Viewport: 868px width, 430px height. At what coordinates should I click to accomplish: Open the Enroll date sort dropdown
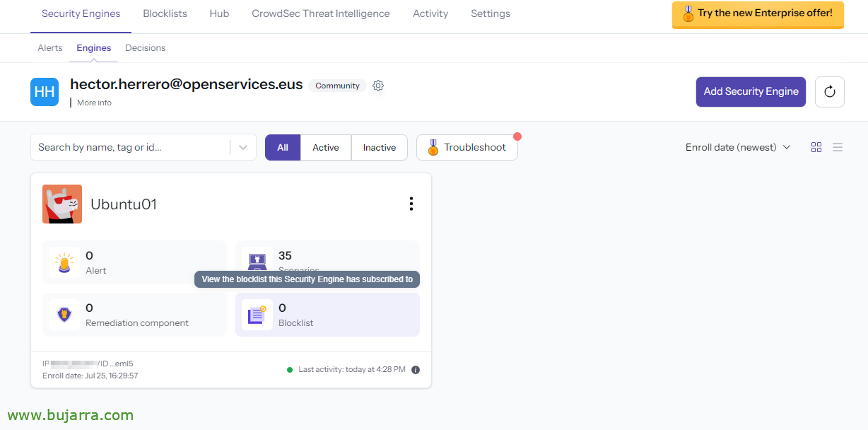[x=738, y=147]
